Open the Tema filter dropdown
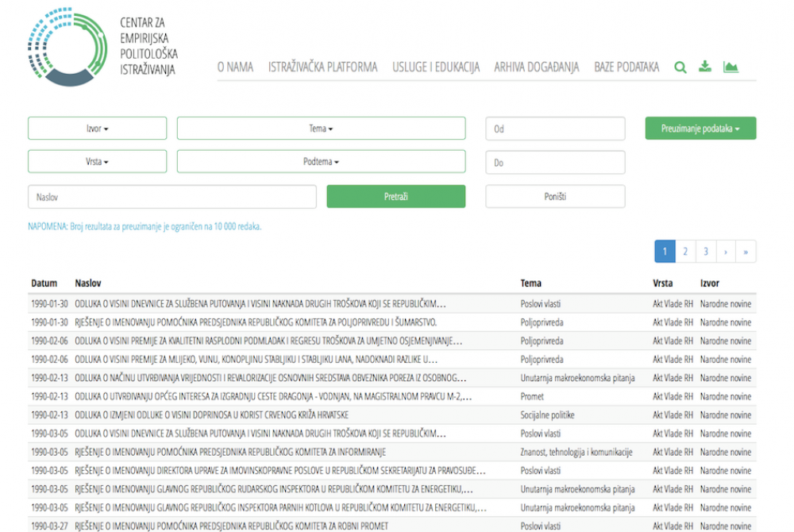Screen dimensions: 794x532 pos(321,129)
